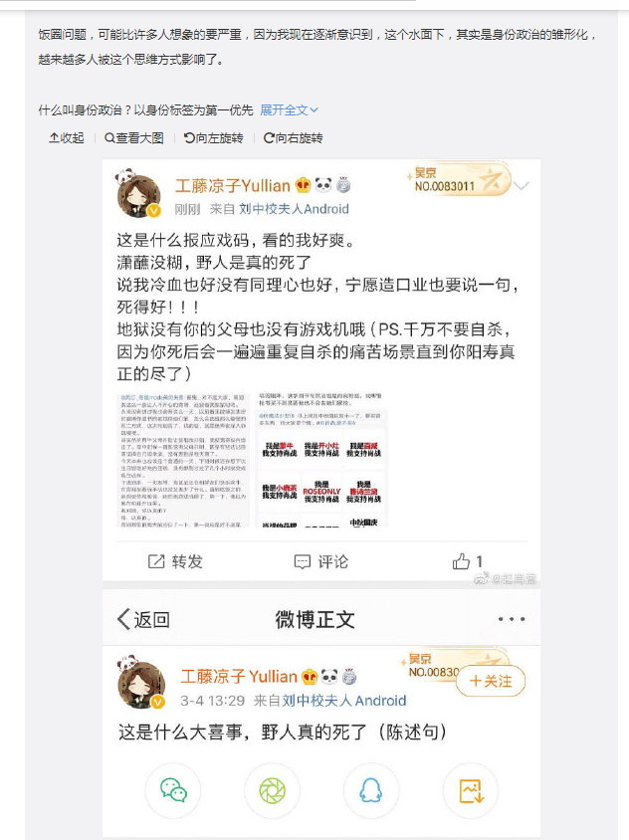Open 查看大图 to view large image
This screenshot has width=629, height=840.
(x=134, y=138)
